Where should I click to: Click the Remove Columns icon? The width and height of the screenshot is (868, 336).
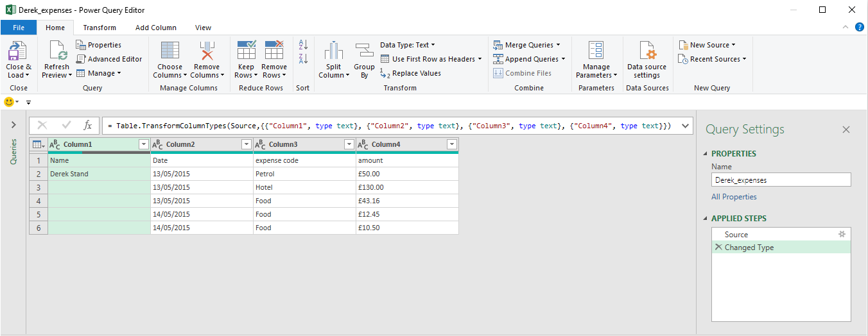pyautogui.click(x=207, y=51)
